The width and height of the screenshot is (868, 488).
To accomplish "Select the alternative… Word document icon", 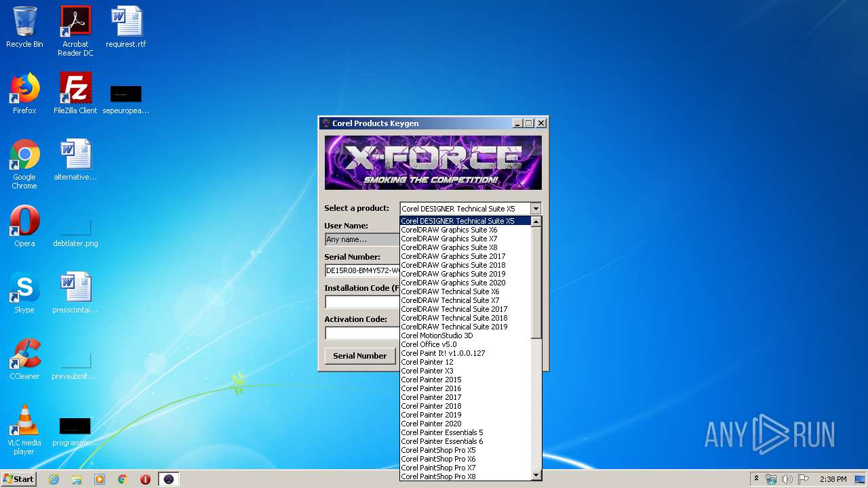I will click(75, 160).
